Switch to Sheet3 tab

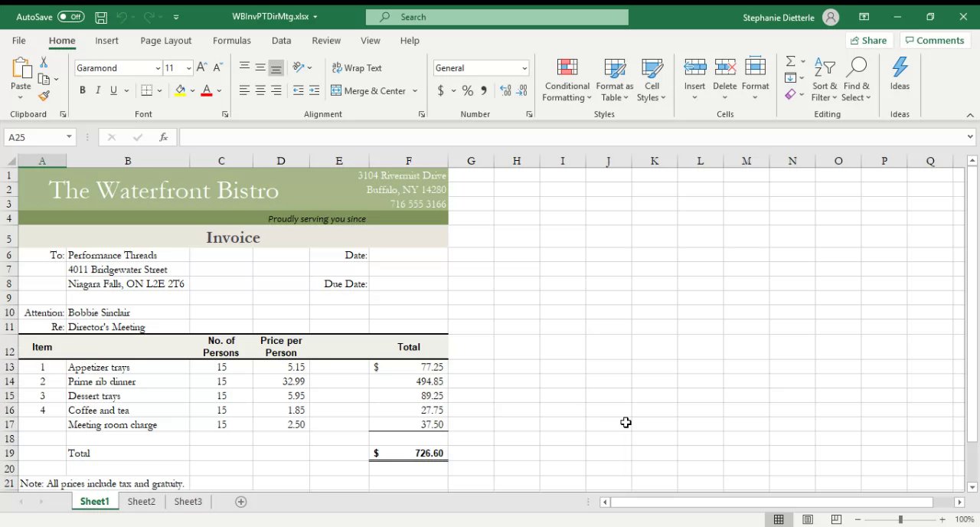188,502
